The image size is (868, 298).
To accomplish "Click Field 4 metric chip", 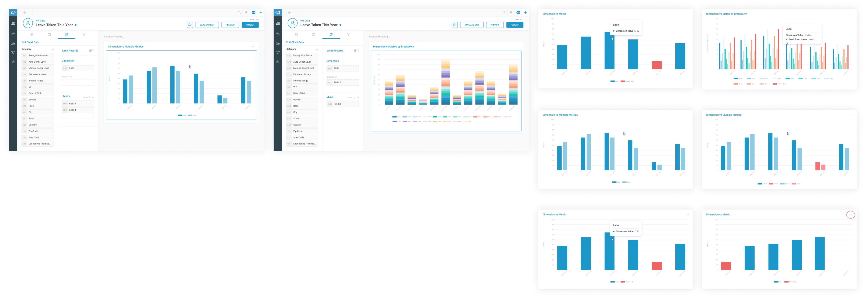I will (x=78, y=110).
